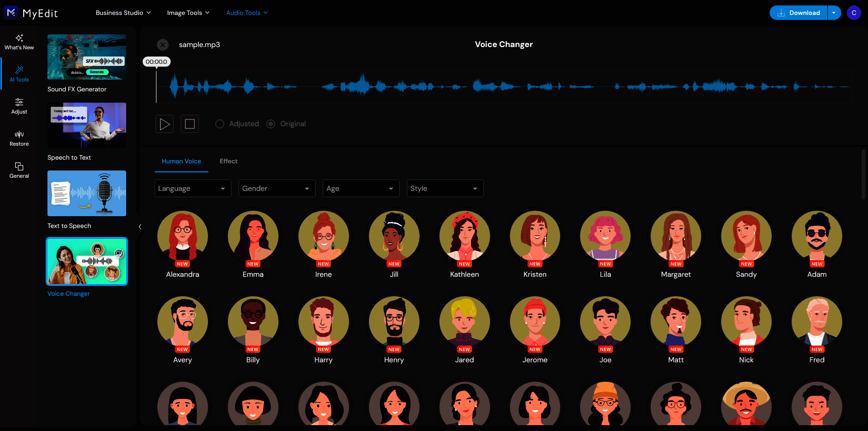Open the Restore tools panel

click(x=19, y=138)
